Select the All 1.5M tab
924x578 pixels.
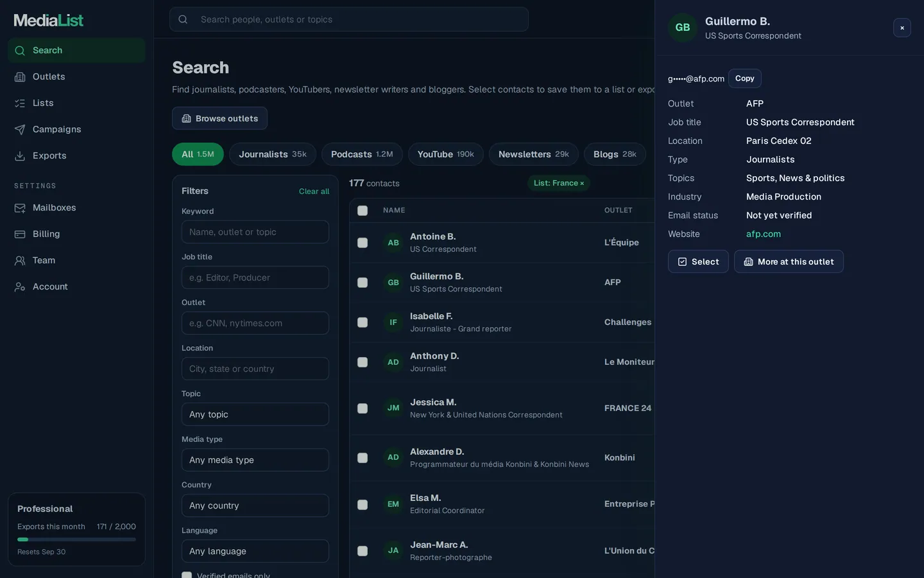(x=198, y=154)
